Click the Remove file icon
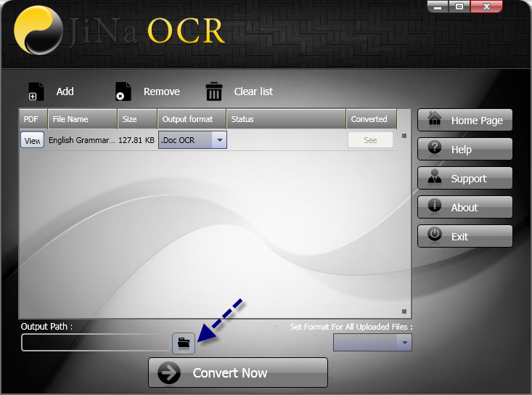 coord(123,91)
